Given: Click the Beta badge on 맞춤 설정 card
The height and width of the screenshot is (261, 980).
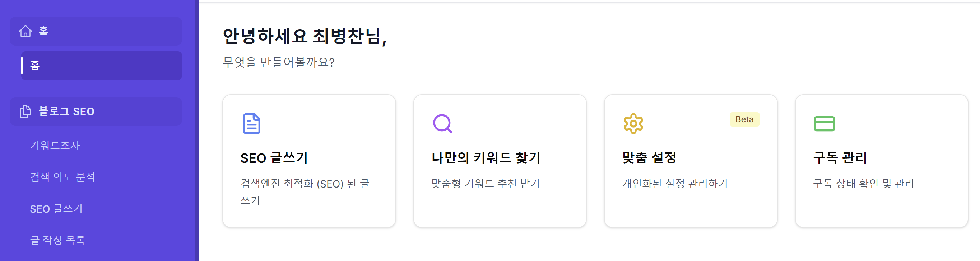Looking at the screenshot, I should pos(744,119).
